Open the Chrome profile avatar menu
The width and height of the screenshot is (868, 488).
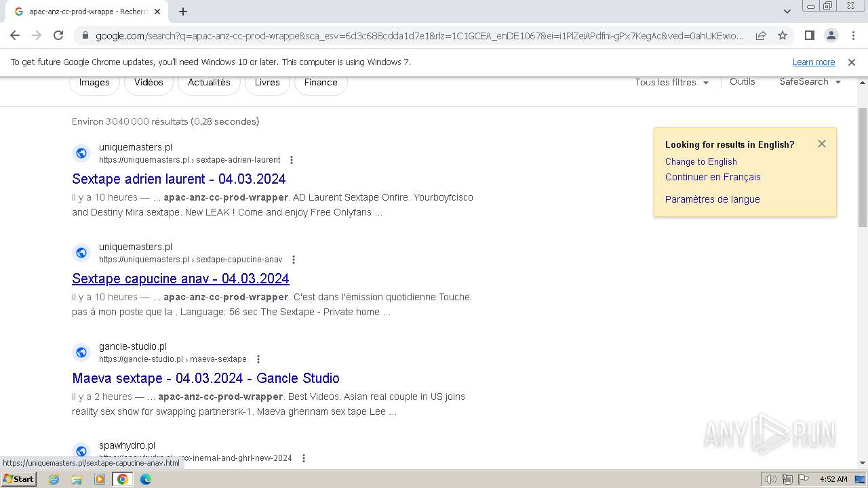point(831,35)
